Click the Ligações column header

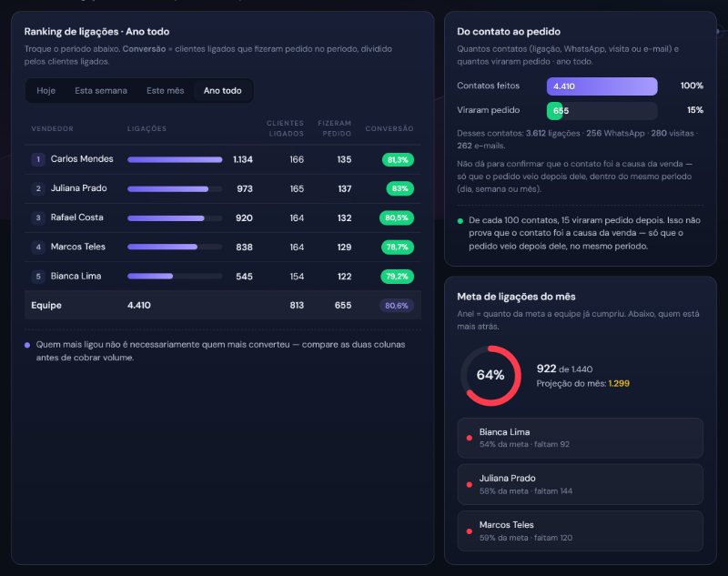tap(147, 128)
